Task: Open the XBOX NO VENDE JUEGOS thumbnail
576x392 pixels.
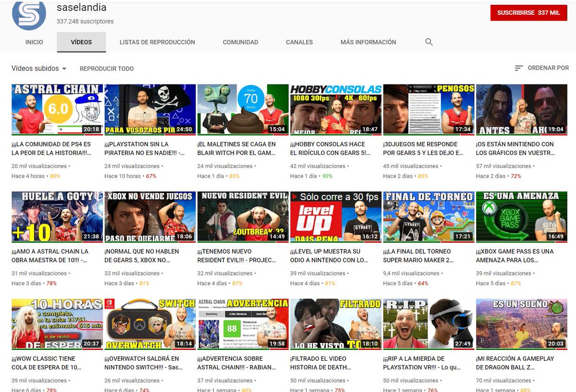Action: pos(150,217)
